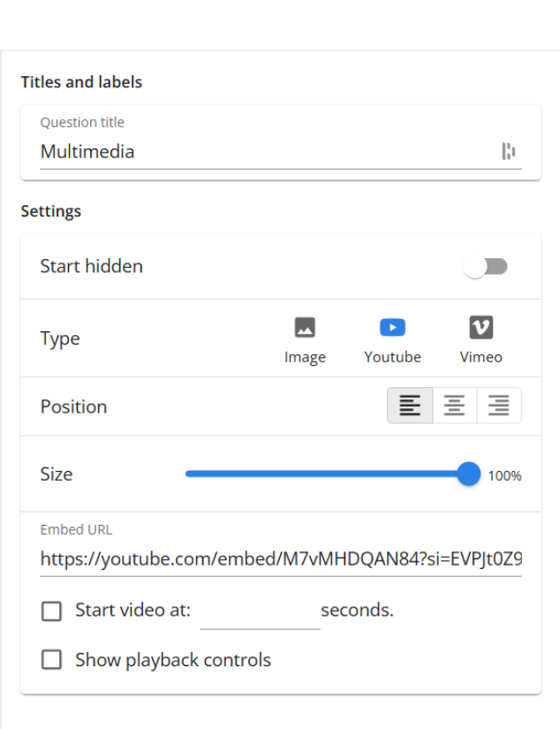The width and height of the screenshot is (560, 729).
Task: Click the Vimeo label text
Action: [x=481, y=357]
